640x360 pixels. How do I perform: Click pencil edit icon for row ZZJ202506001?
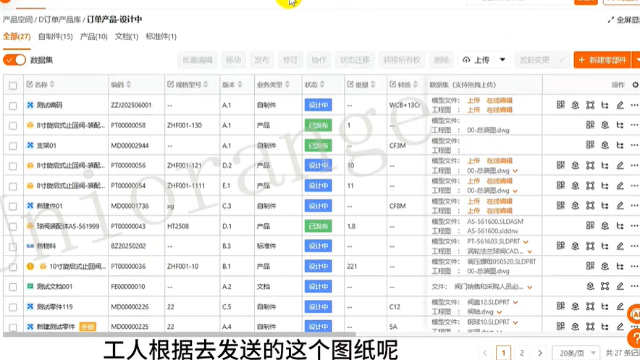click(620, 105)
